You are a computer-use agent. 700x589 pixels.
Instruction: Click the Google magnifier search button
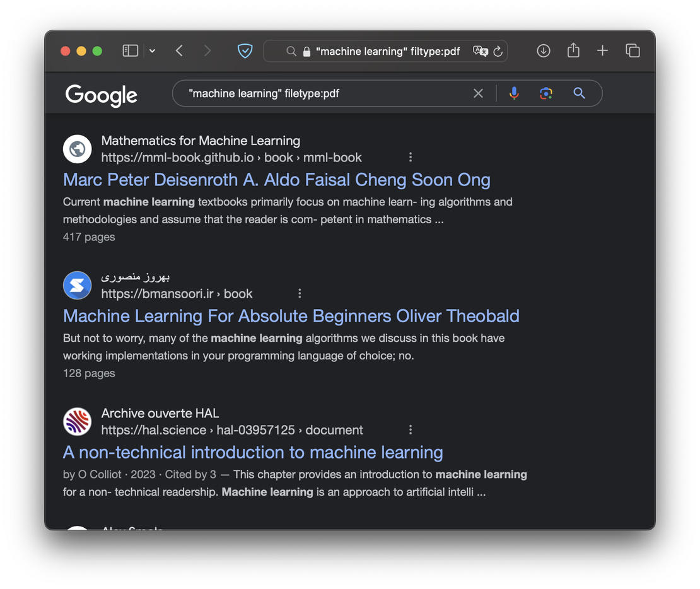coord(579,93)
